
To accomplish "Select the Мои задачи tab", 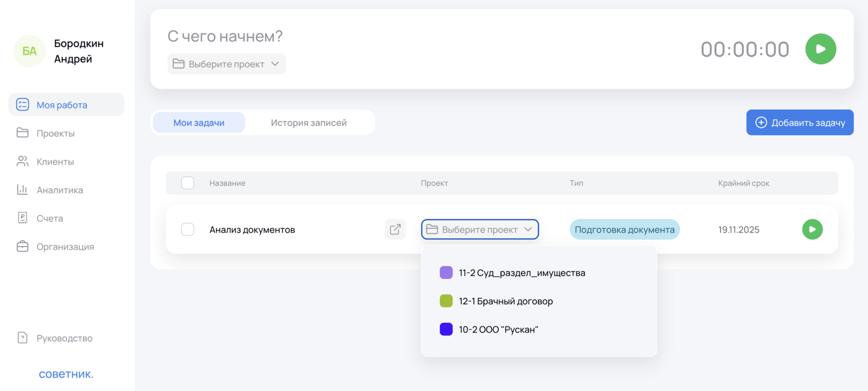I will [199, 123].
